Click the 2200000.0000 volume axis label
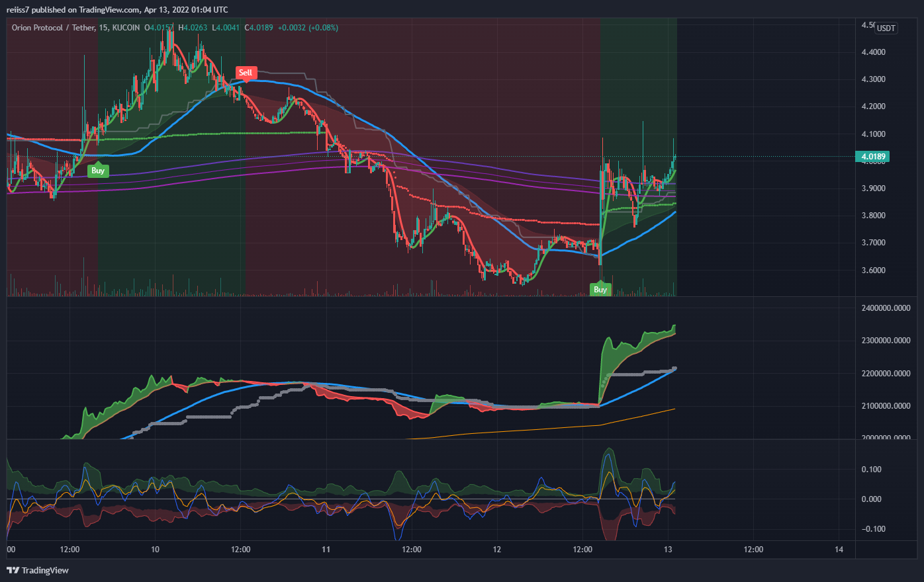This screenshot has width=924, height=582. click(x=886, y=374)
